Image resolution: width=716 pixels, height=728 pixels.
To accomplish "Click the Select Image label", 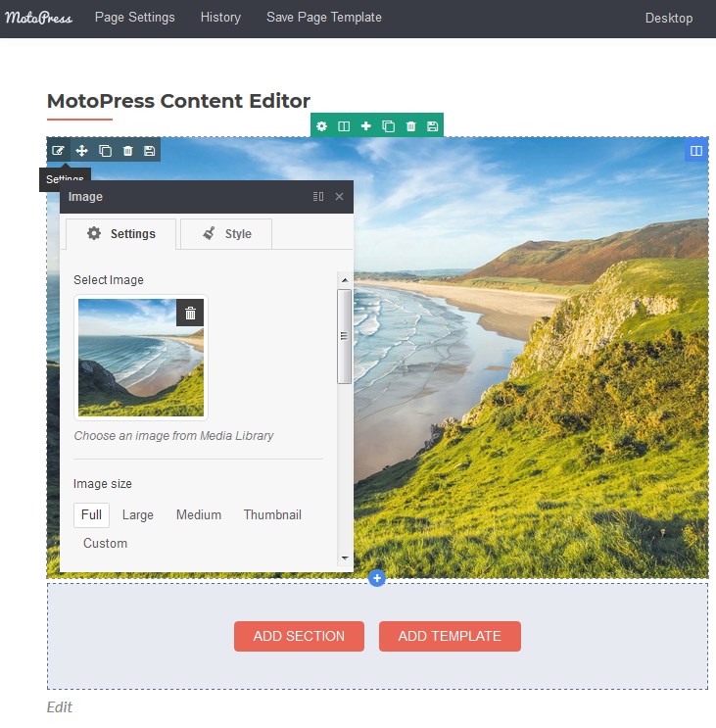I will click(x=109, y=280).
